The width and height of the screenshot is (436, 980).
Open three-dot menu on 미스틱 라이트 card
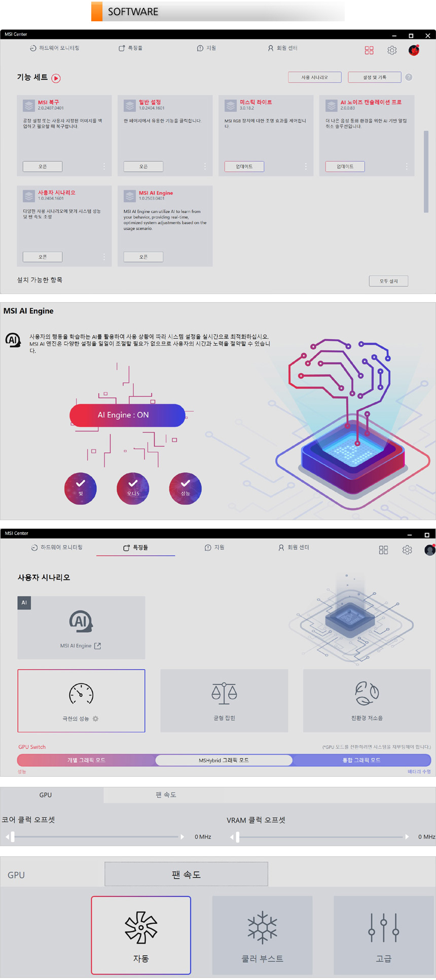(306, 166)
